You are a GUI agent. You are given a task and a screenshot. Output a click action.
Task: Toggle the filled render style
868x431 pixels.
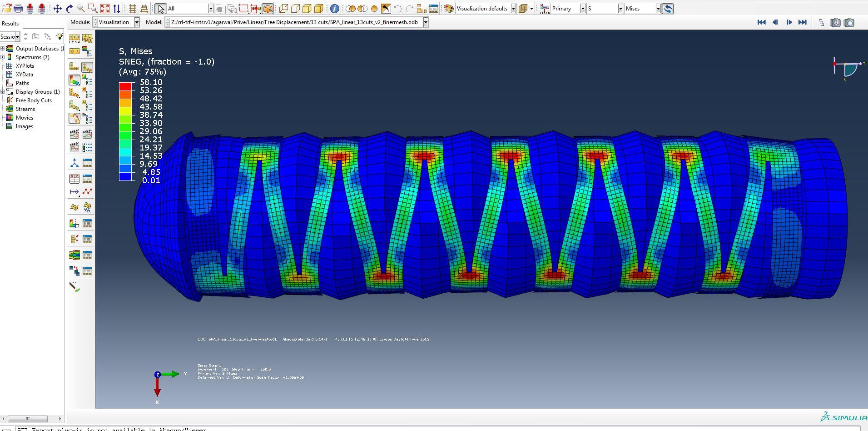click(x=307, y=8)
